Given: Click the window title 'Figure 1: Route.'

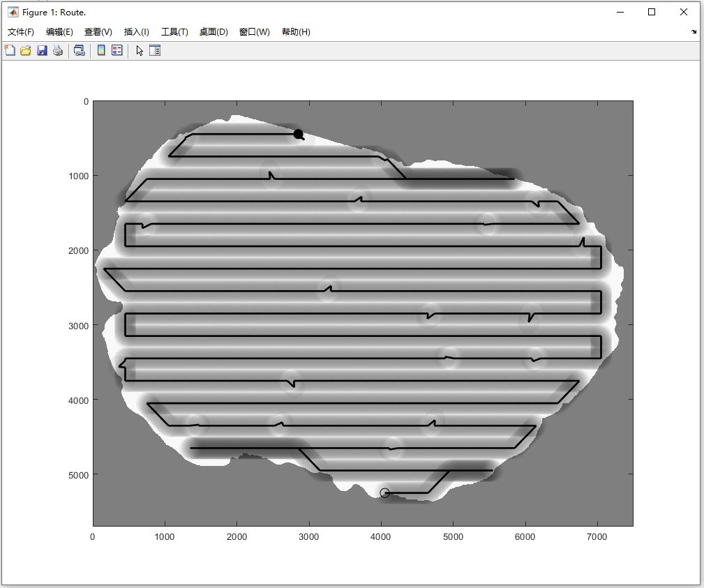Looking at the screenshot, I should click(54, 13).
